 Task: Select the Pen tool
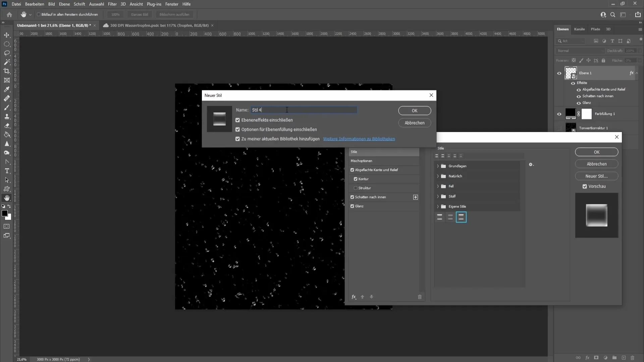[7, 162]
